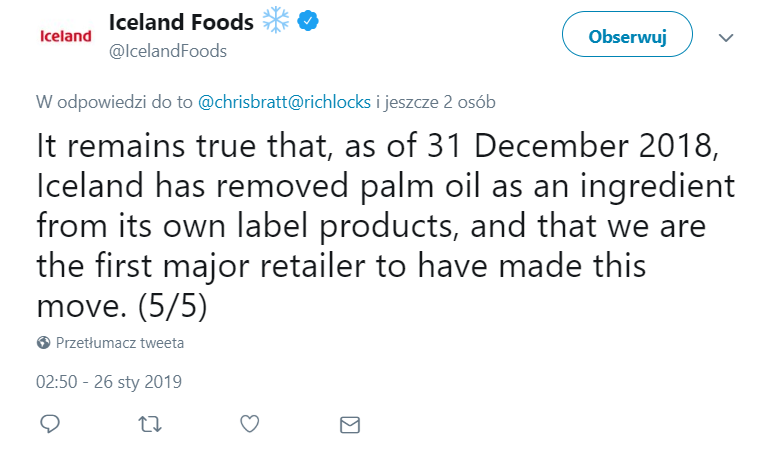Screen dimensions: 772x452
Task: Send tweet via the envelope message icon
Action: (x=349, y=424)
